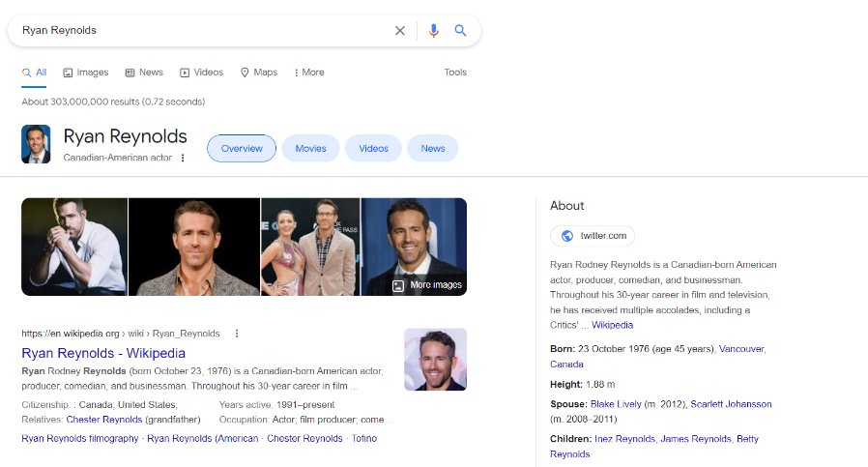Switch to the Maps tab
The height and width of the screenshot is (467, 868).
258,73
